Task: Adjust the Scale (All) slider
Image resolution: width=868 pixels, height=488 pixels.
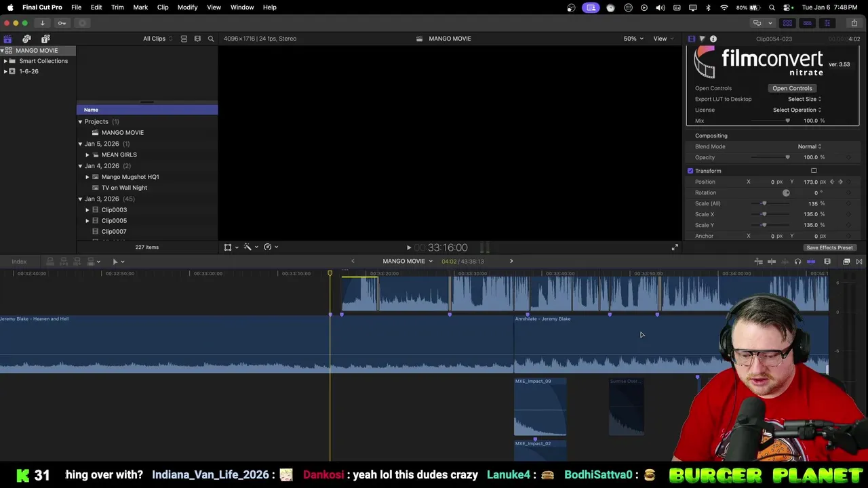Action: [764, 203]
